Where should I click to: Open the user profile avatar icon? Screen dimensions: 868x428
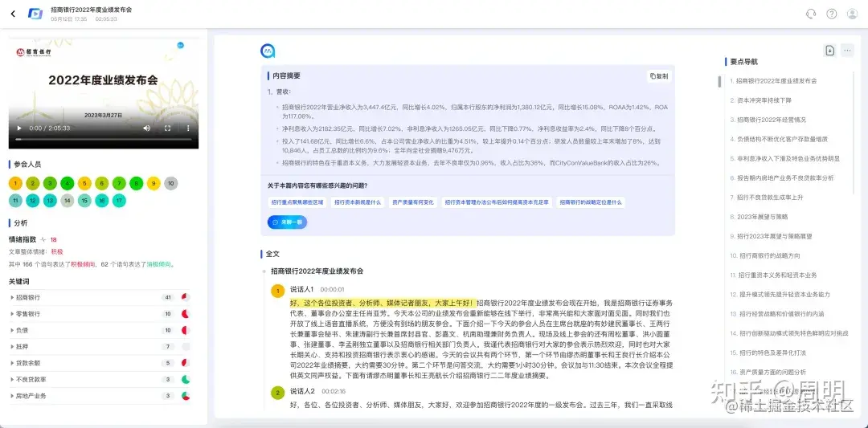pos(852,14)
